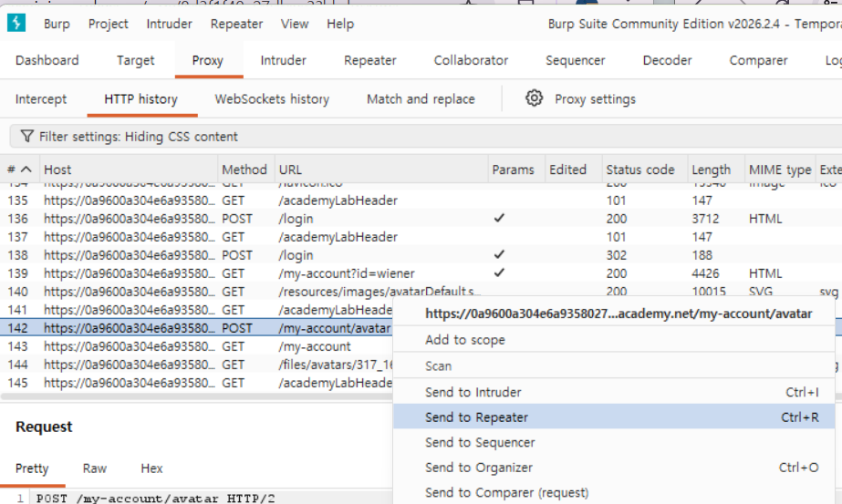Open the Decoder tab
Screen dimensions: 842x504
pos(668,60)
